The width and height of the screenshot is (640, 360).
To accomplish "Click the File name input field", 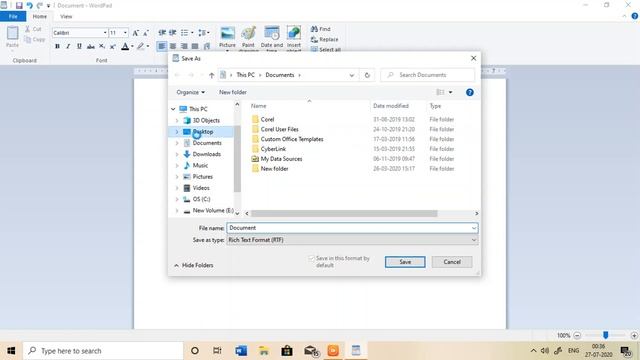I will (352, 228).
